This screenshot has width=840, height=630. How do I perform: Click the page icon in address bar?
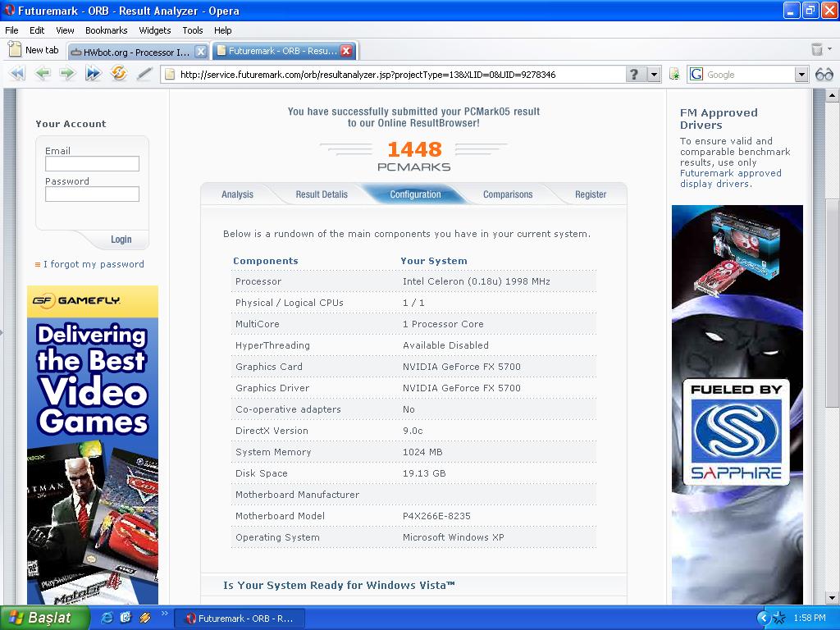[170, 75]
